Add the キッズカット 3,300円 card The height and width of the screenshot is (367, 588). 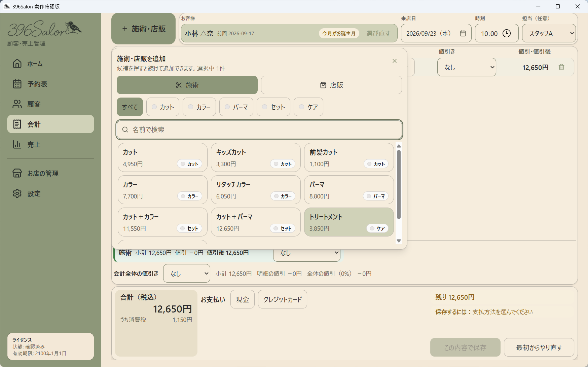(x=256, y=157)
